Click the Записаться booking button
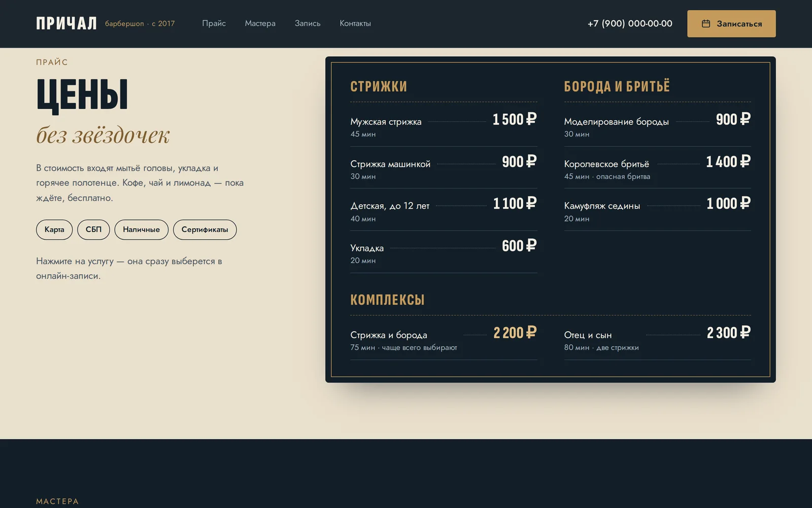Screen dimensions: 812x508 pyautogui.click(x=731, y=23)
